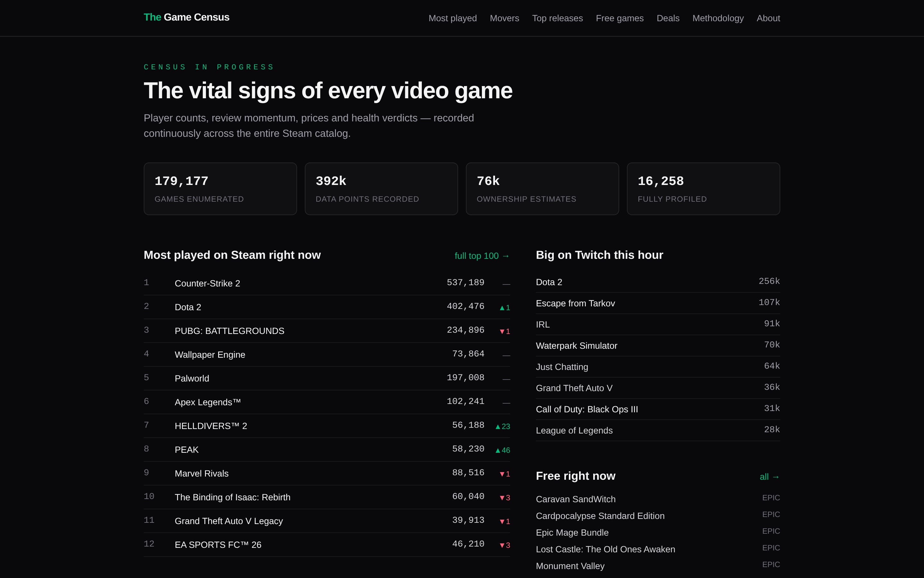
Task: Select PUBG: BATTLEGROUNDS row
Action: pos(327,331)
